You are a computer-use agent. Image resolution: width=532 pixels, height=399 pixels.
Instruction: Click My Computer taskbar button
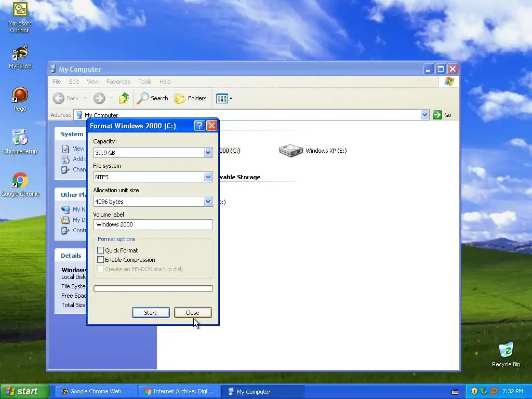point(262,391)
